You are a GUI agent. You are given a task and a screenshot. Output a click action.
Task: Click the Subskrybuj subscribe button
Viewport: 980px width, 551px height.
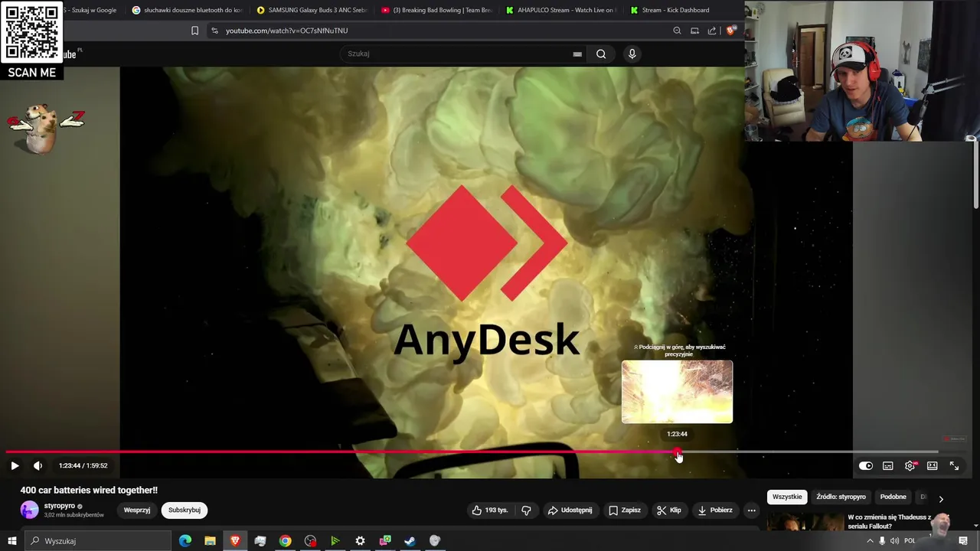185,510
